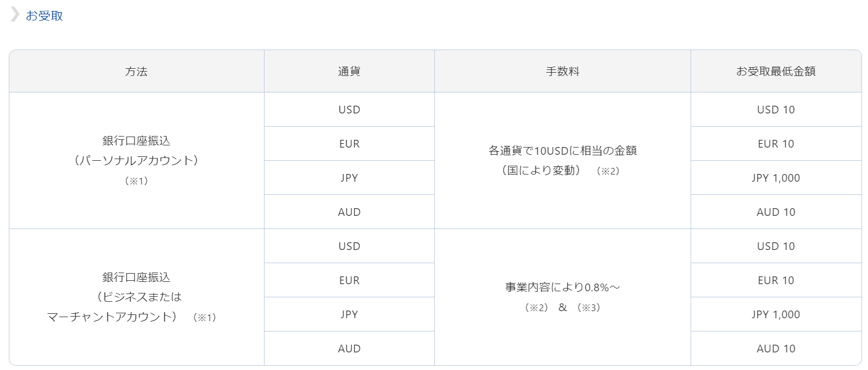This screenshot has height=370, width=868.
Task: Select the JPY currency cell for business account
Action: tap(349, 314)
